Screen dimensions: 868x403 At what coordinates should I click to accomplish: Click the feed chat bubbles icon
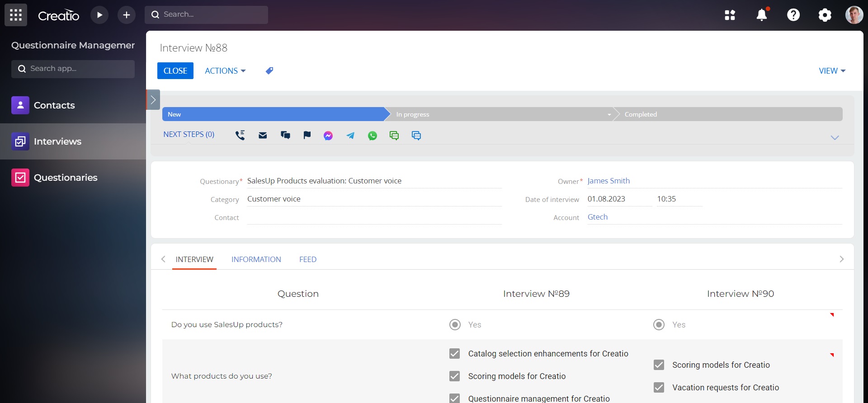(x=285, y=135)
